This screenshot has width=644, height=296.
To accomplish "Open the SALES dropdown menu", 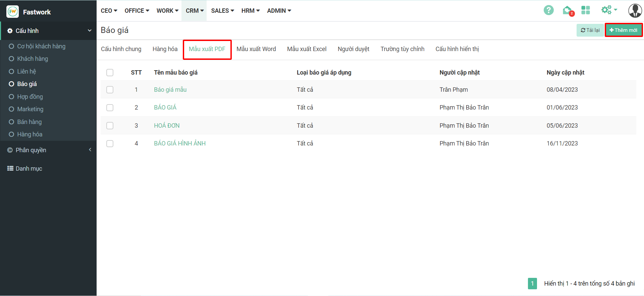I will click(222, 11).
